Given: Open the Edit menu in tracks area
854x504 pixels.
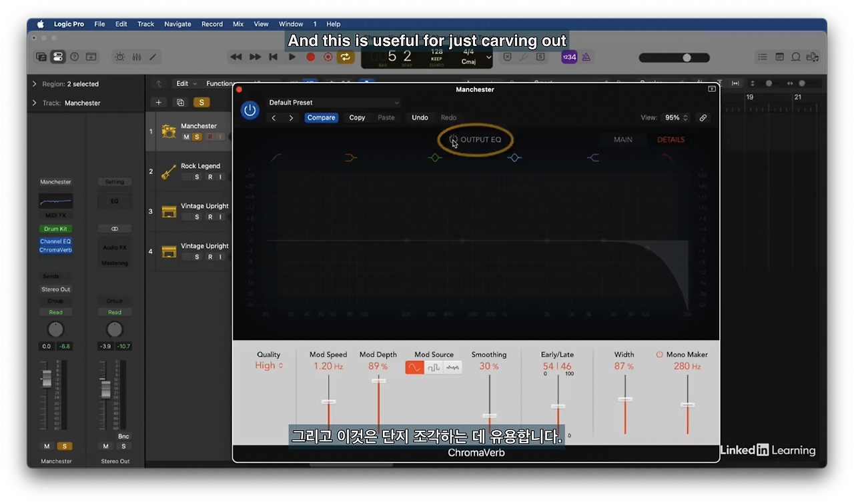Looking at the screenshot, I should point(186,83).
